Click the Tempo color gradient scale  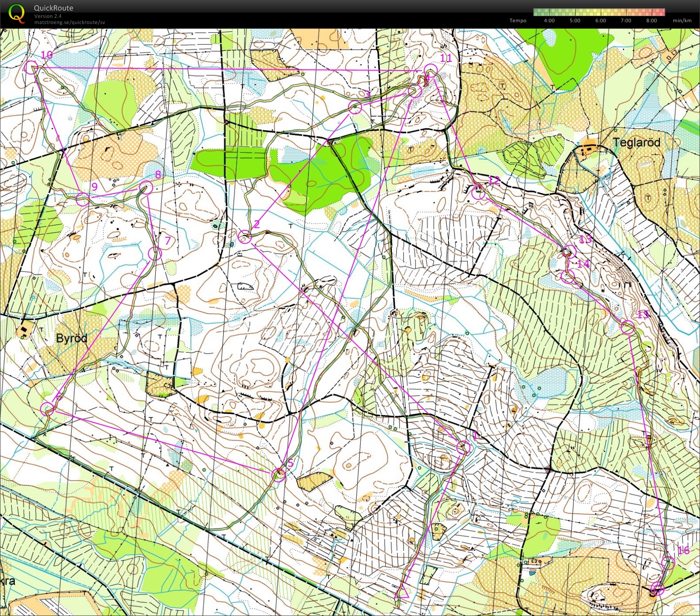pos(600,12)
